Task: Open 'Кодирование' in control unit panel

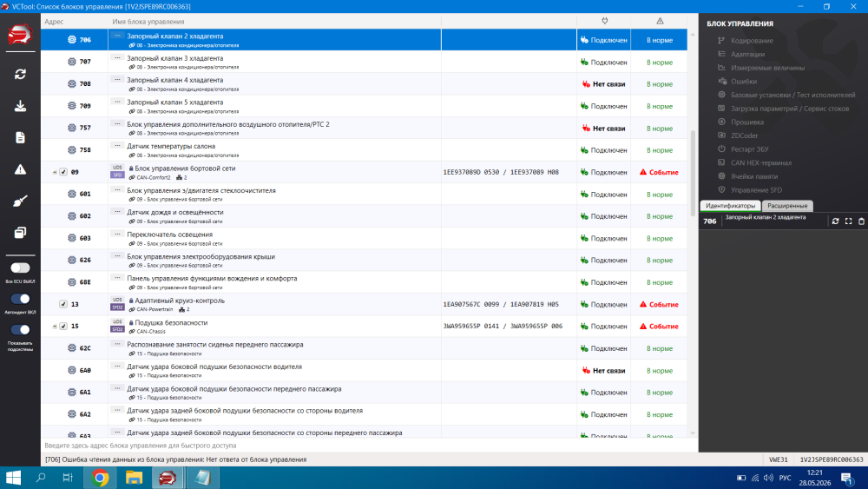Action: coord(752,41)
